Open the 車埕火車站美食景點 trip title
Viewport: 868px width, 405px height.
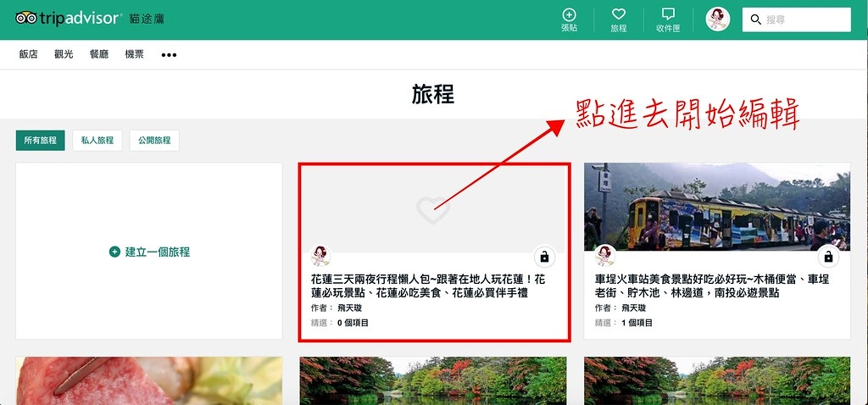pos(712,286)
